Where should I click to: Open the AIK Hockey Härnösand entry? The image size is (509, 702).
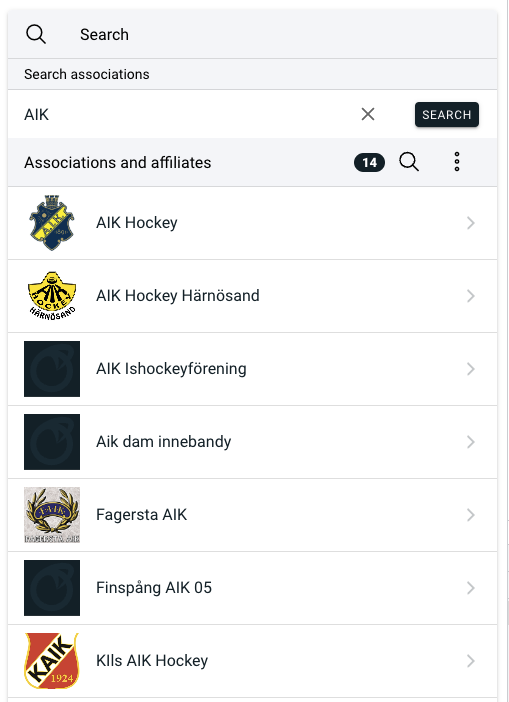[x=252, y=296]
